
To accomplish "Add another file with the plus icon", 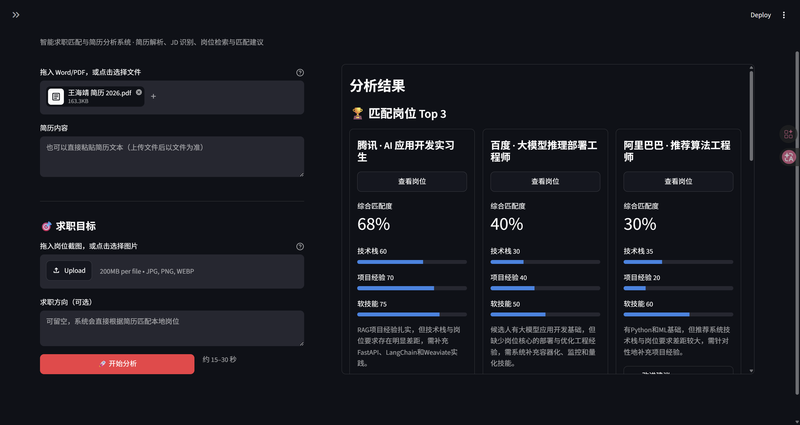I will 153,96.
